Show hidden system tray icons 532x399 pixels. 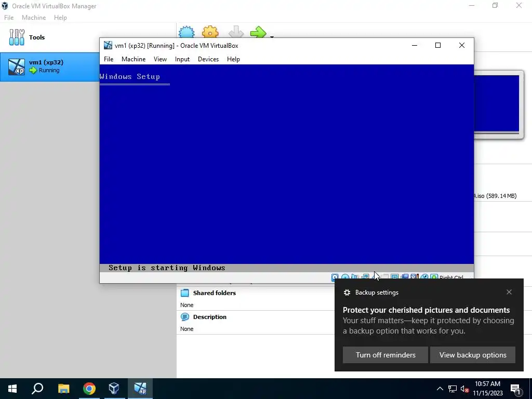click(x=440, y=389)
